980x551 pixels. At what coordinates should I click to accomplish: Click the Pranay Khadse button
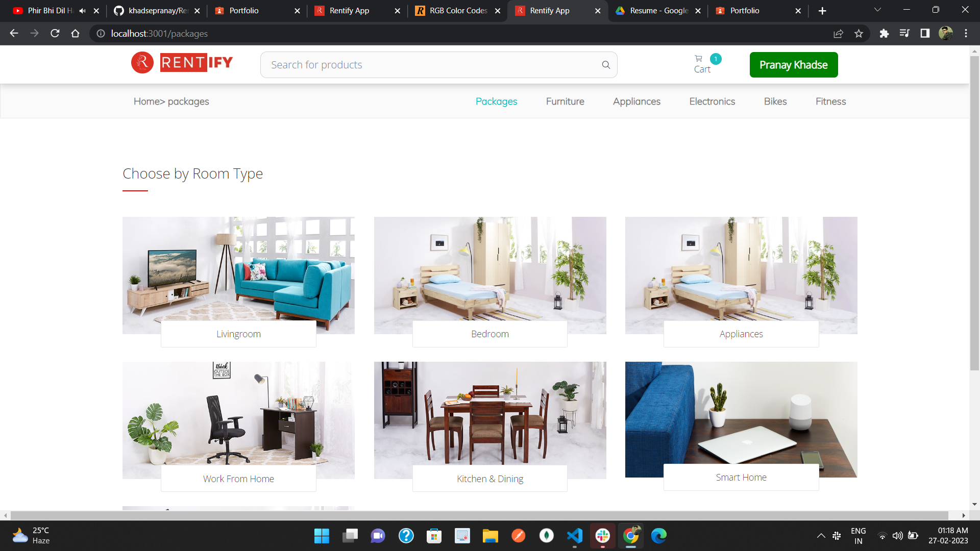coord(793,65)
